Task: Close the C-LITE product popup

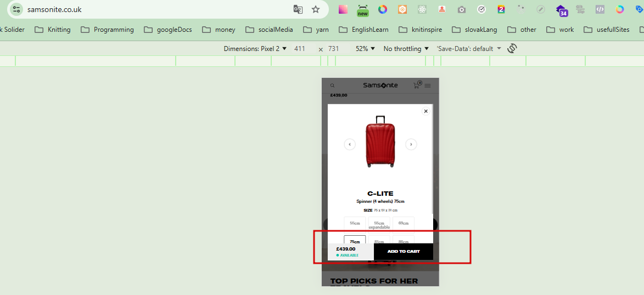Action: [x=426, y=111]
